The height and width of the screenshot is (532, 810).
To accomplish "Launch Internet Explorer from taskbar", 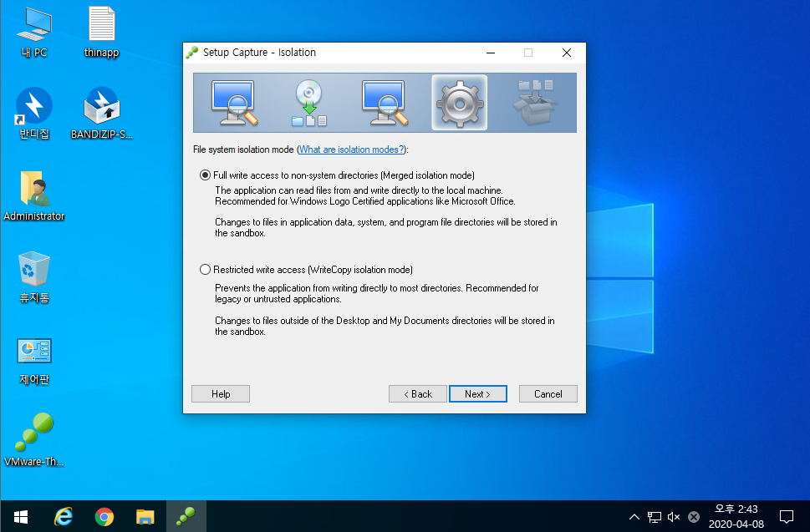I will (64, 516).
